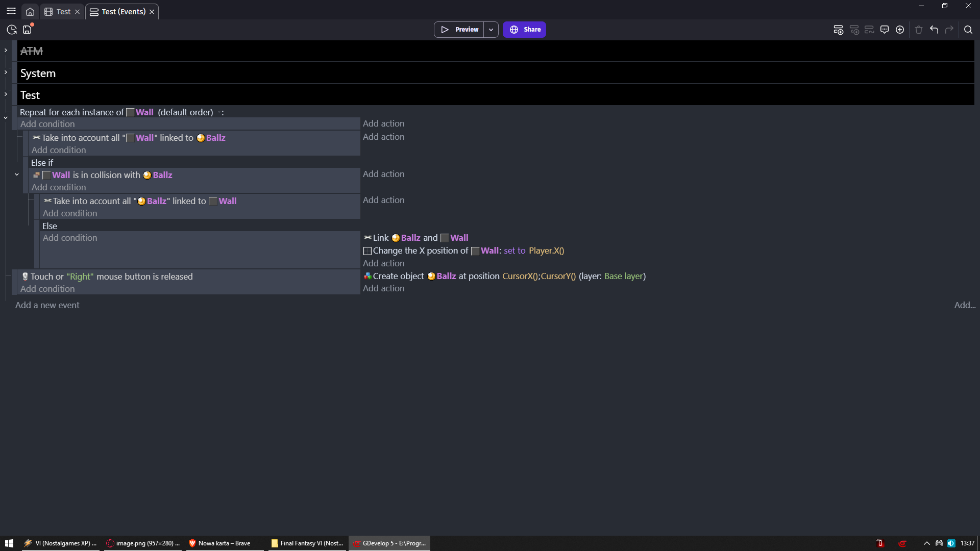Click the Undo arrow in the toolbar
This screenshot has height=551, width=980.
click(934, 30)
